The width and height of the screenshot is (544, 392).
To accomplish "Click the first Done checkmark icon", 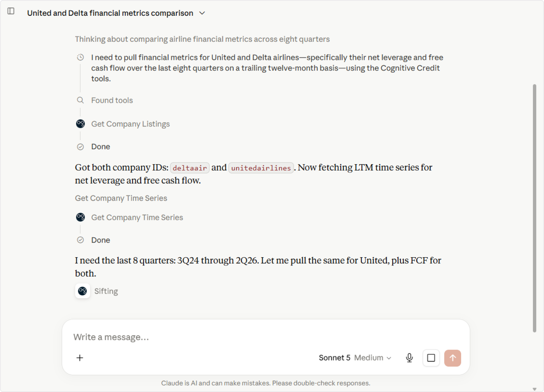I will (x=80, y=147).
